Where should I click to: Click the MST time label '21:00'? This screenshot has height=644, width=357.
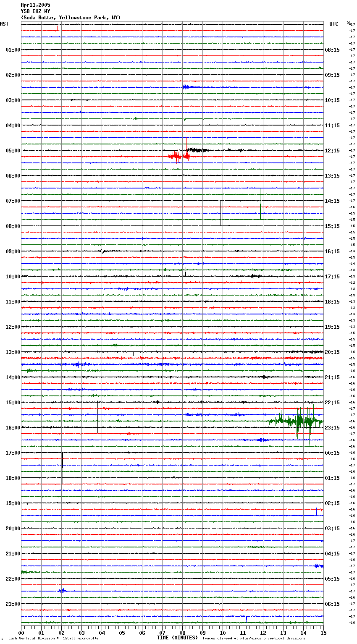click(13, 554)
